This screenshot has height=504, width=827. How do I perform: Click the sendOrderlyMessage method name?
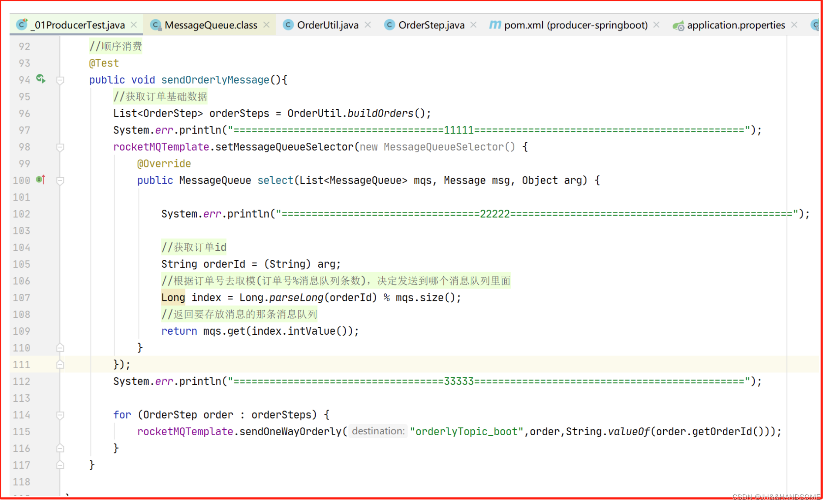(215, 80)
